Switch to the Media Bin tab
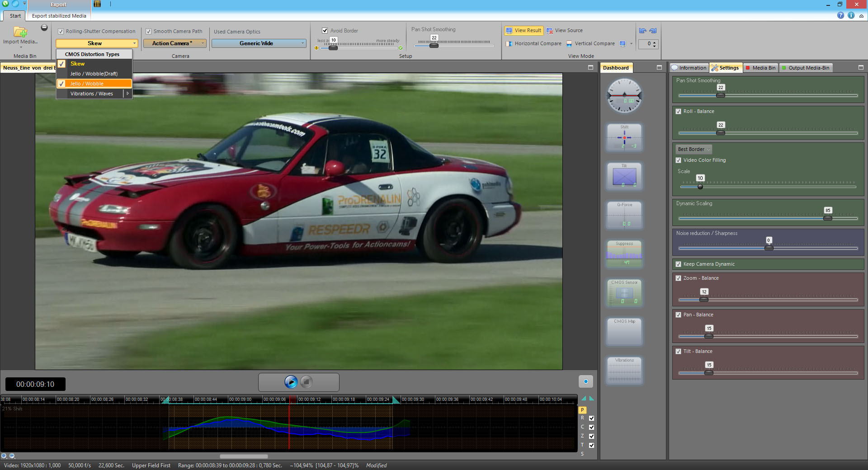868x470 pixels. pyautogui.click(x=760, y=68)
